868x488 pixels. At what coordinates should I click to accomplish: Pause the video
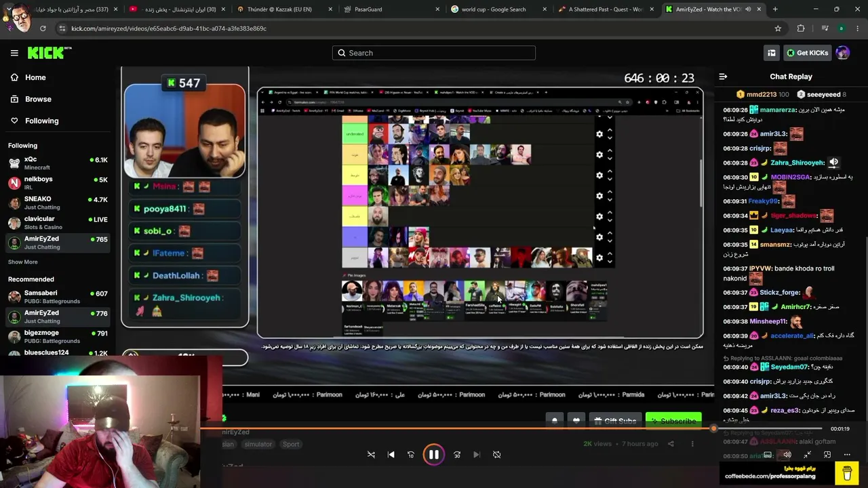pyautogui.click(x=433, y=455)
